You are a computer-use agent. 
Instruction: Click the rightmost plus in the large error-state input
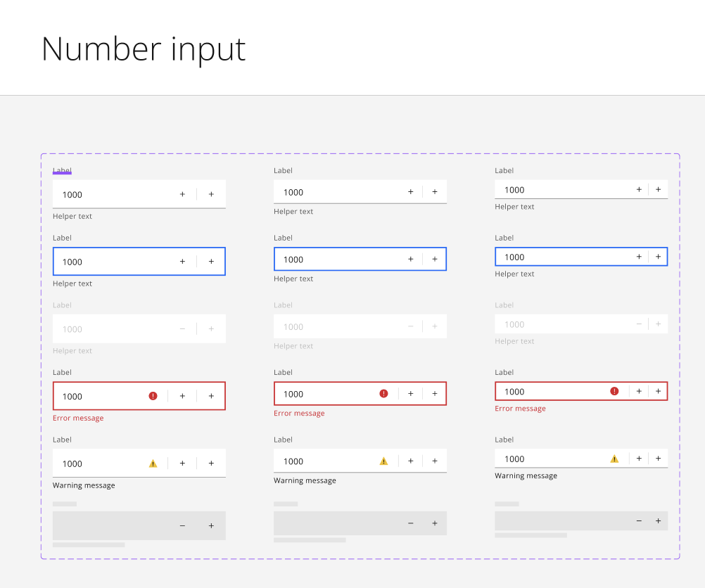[x=211, y=396]
